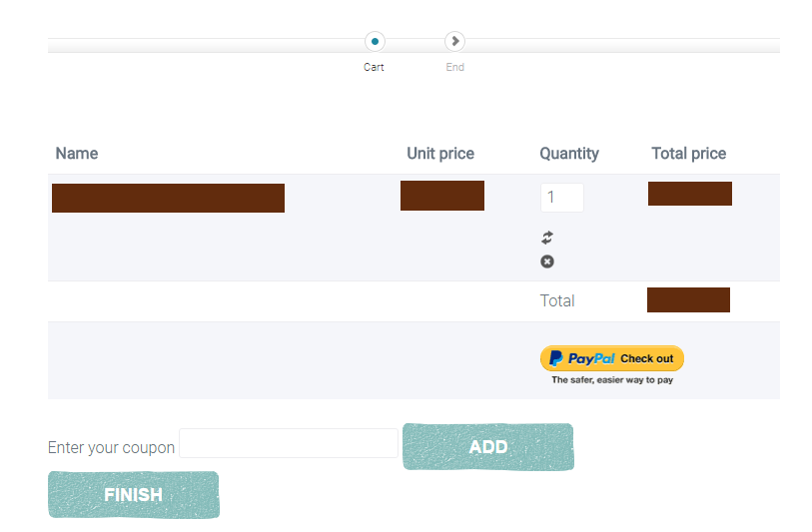Click the PayPal Check out button
Image resolution: width=812 pixels, height=532 pixels.
tap(611, 358)
